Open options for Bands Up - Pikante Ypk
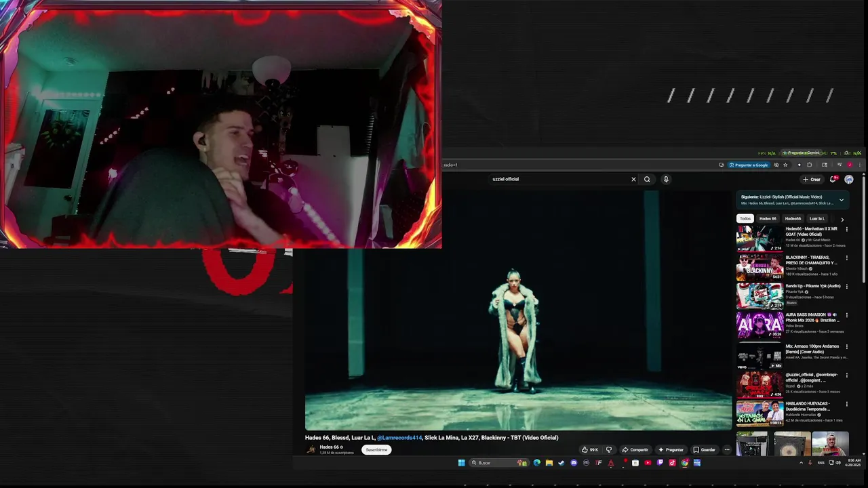The width and height of the screenshot is (868, 488). 846,286
